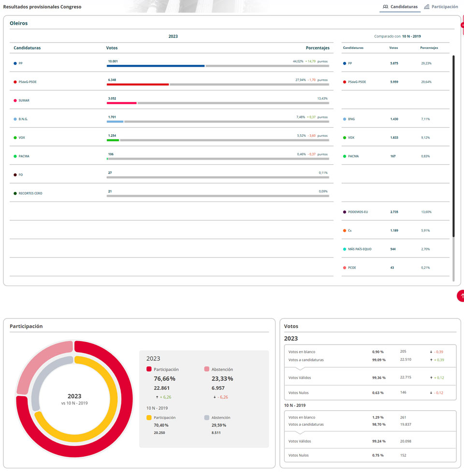Click the Cs party name in comparison

(x=350, y=231)
